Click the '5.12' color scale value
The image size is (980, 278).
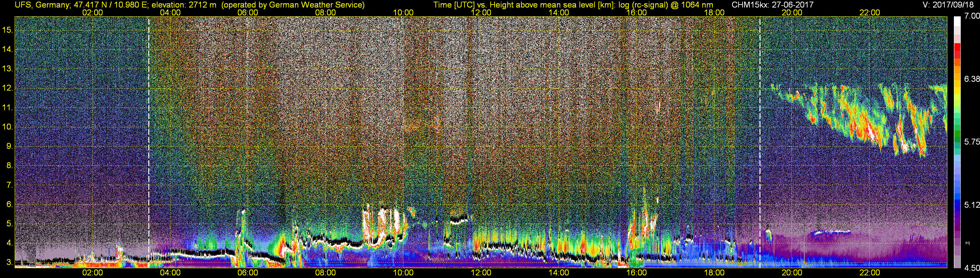(972, 205)
